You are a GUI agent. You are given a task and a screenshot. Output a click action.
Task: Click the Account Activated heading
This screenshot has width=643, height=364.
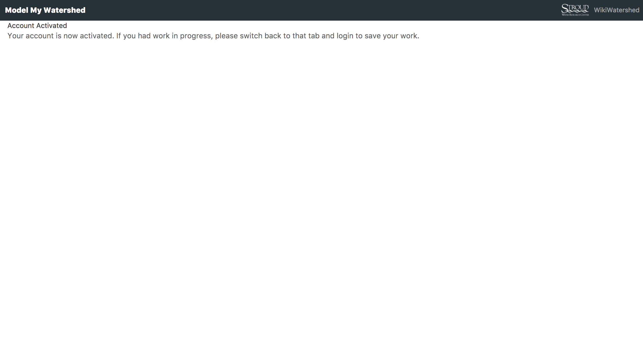tap(37, 26)
